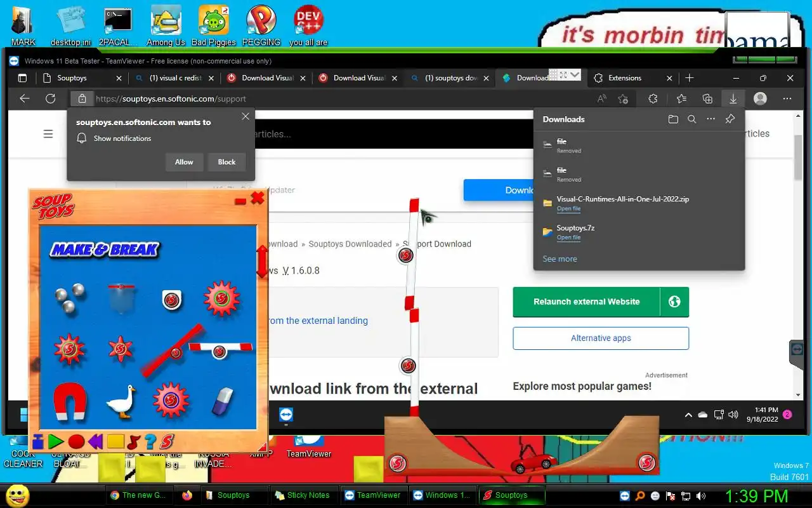Open browser favorites star-list icon
The width and height of the screenshot is (812, 508).
coord(681,98)
